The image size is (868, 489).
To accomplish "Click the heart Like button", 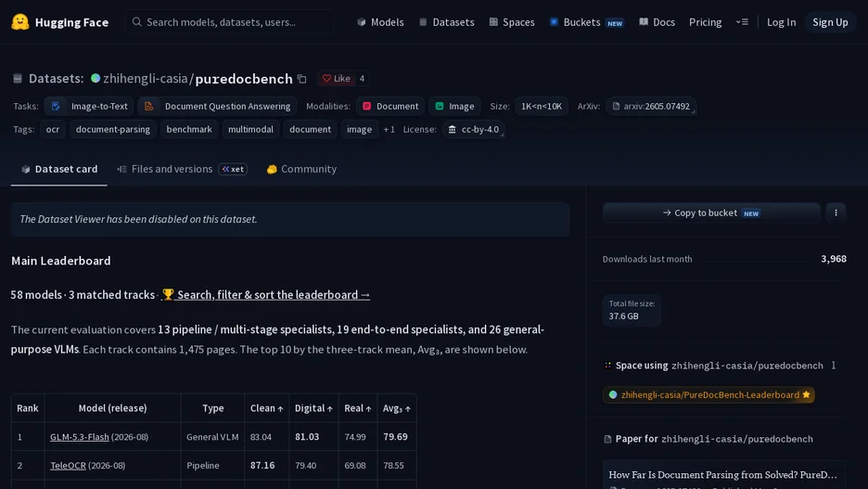I will coord(336,79).
